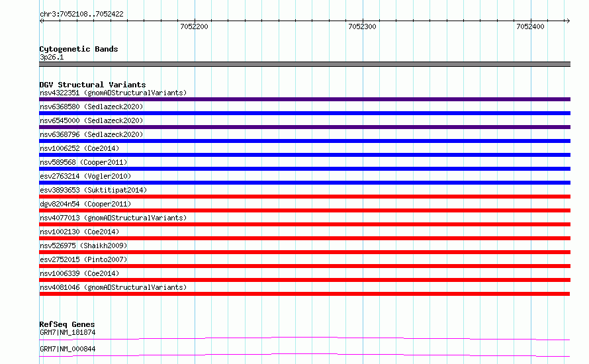Click the 7052300 ruler coordinate
The height and width of the screenshot is (364, 589).
click(x=362, y=26)
